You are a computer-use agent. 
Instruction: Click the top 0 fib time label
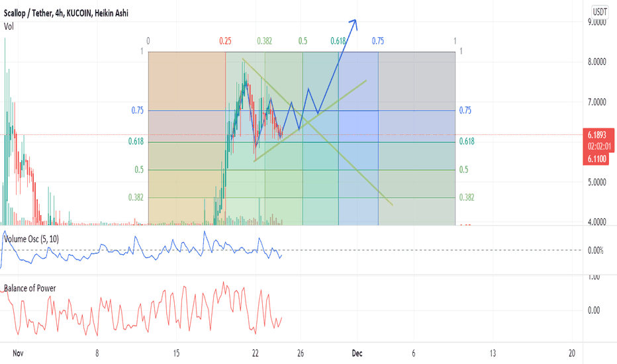coord(148,41)
